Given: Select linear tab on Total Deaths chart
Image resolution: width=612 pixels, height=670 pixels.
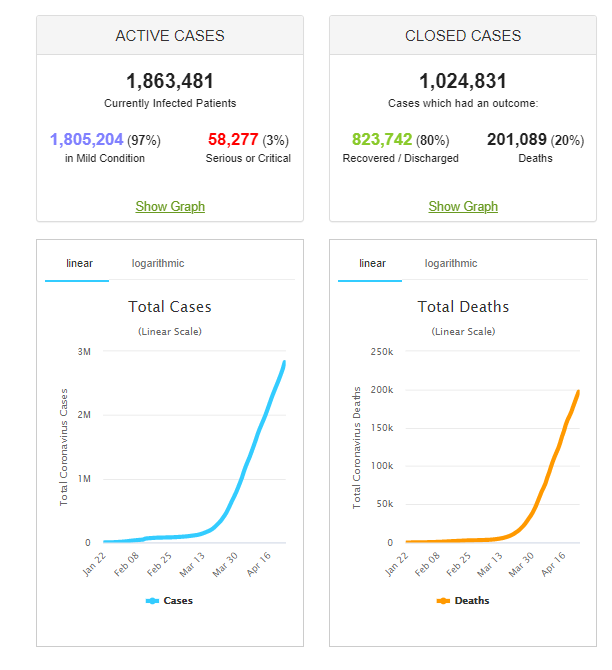Looking at the screenshot, I should (x=372, y=263).
